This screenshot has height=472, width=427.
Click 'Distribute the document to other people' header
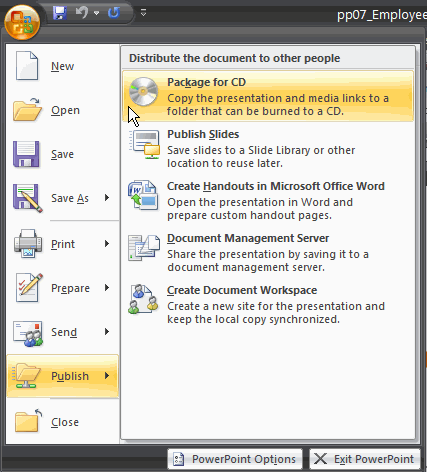click(235, 58)
